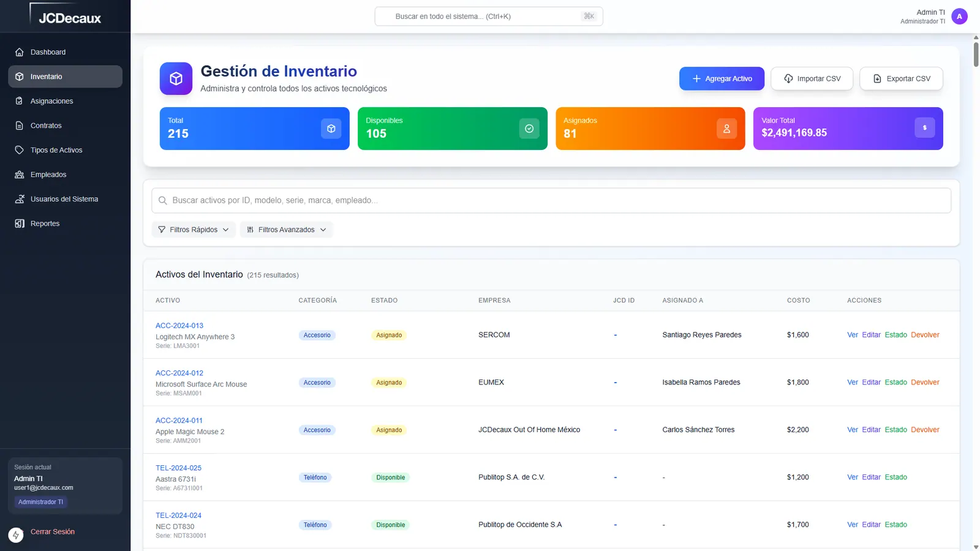Click the cube icon on Total card
This screenshot has width=980, height=551.
click(331, 129)
